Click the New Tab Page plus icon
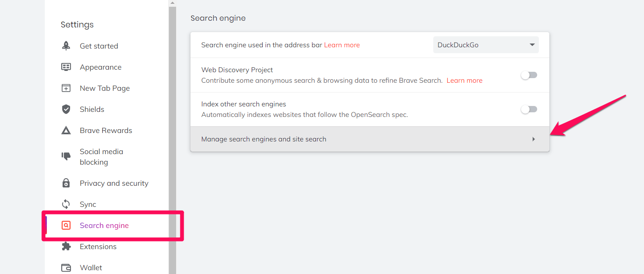 pos(66,88)
